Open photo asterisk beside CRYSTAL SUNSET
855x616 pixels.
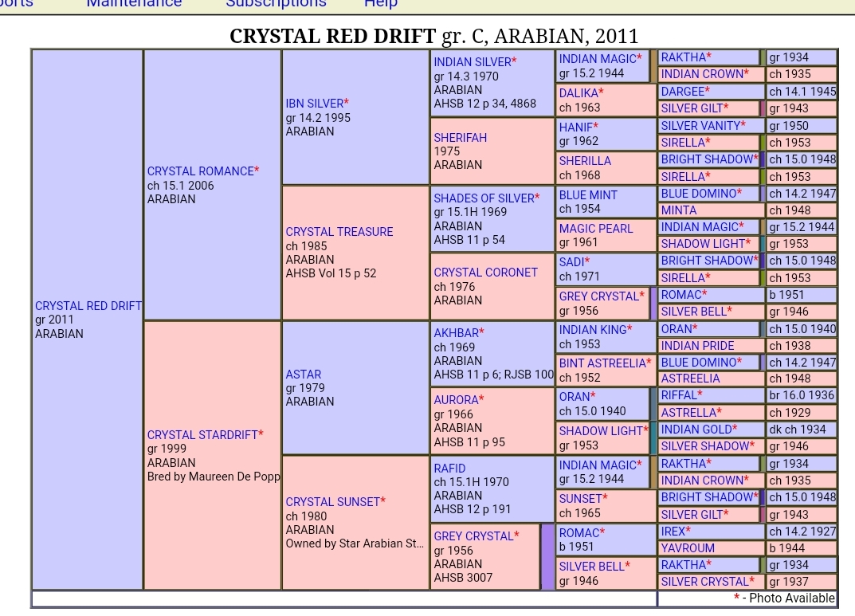pyautogui.click(x=383, y=502)
